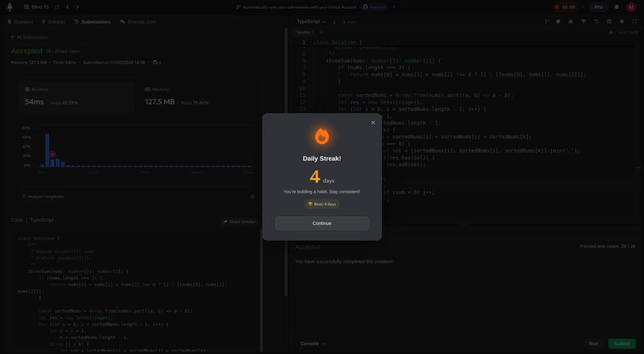Click the GitHub icon beside submission time
Viewport: 644px width, 354px height.
[x=155, y=62]
